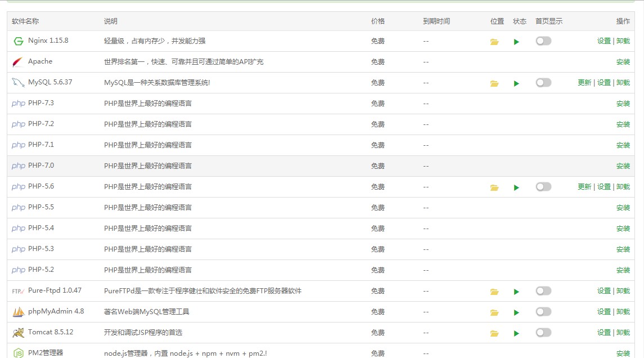Screen dimensions: 644x358
Task: Install PHP-7.1
Action: point(623,145)
